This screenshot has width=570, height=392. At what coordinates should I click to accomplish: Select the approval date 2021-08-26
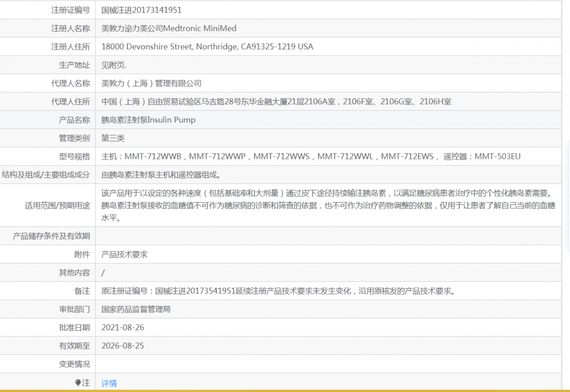click(123, 327)
